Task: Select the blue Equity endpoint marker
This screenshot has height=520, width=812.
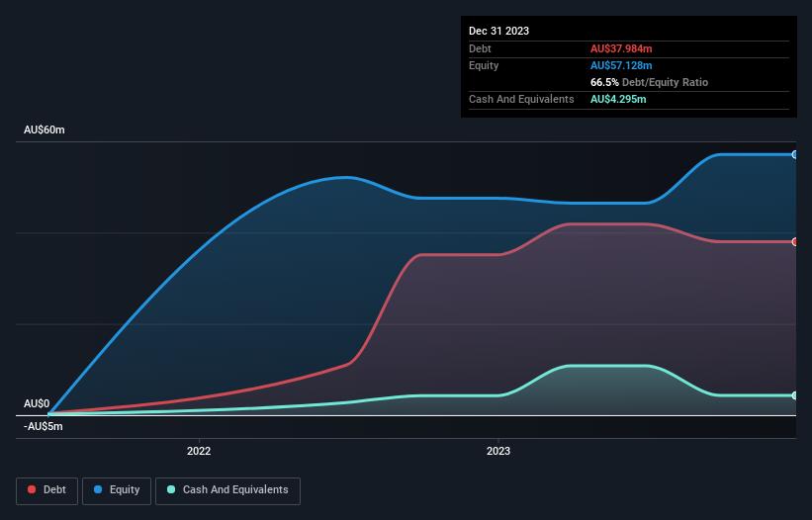Action: [x=795, y=154]
